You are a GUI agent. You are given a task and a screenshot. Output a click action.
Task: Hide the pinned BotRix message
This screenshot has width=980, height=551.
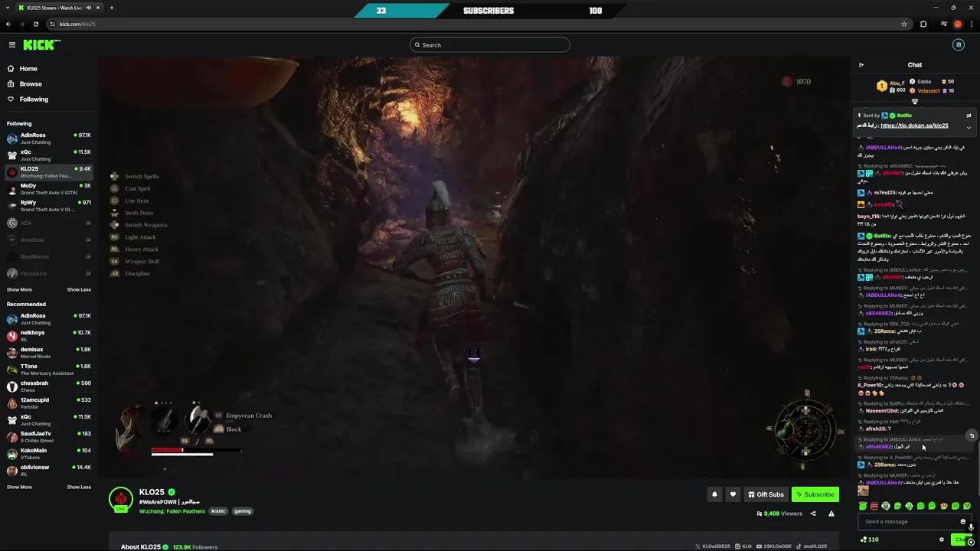(969, 116)
